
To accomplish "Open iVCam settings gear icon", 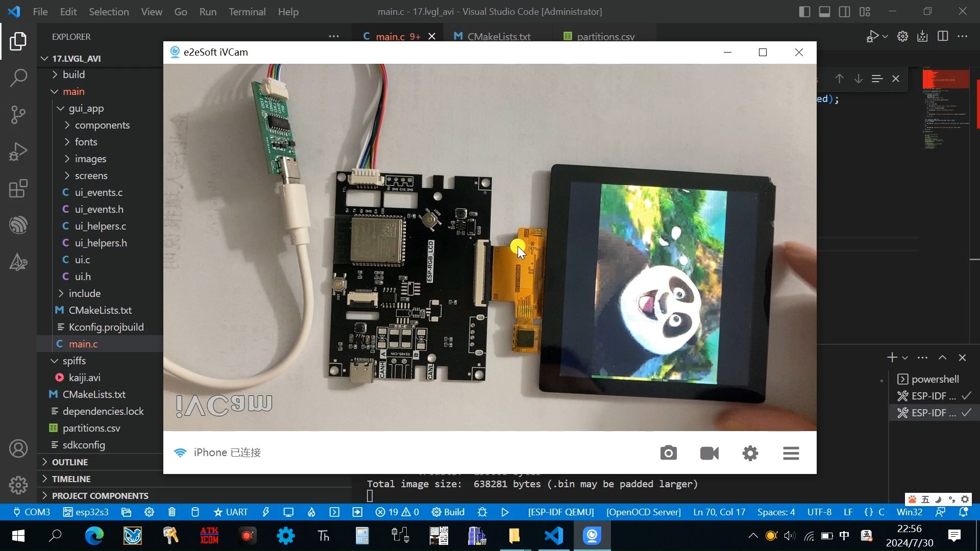I will click(750, 452).
